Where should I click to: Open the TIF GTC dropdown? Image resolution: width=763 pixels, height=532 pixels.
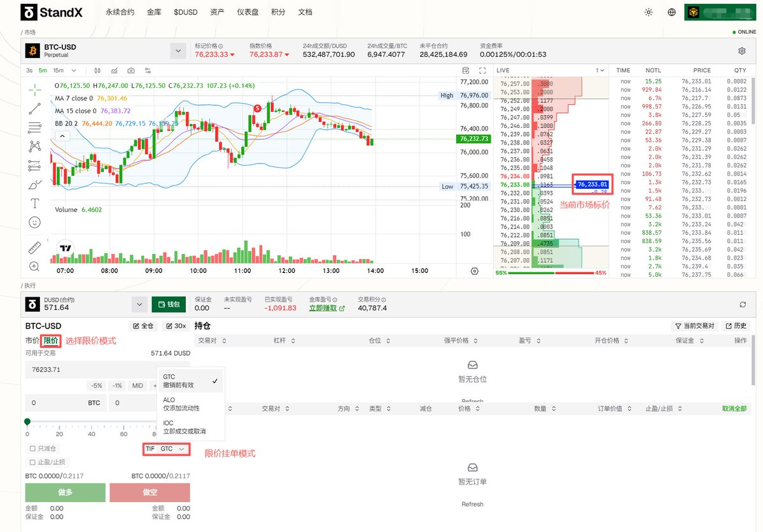166,449
